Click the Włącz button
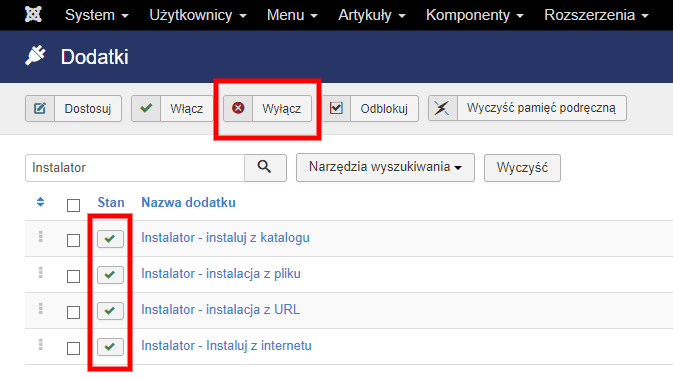673x380 pixels. tap(173, 108)
